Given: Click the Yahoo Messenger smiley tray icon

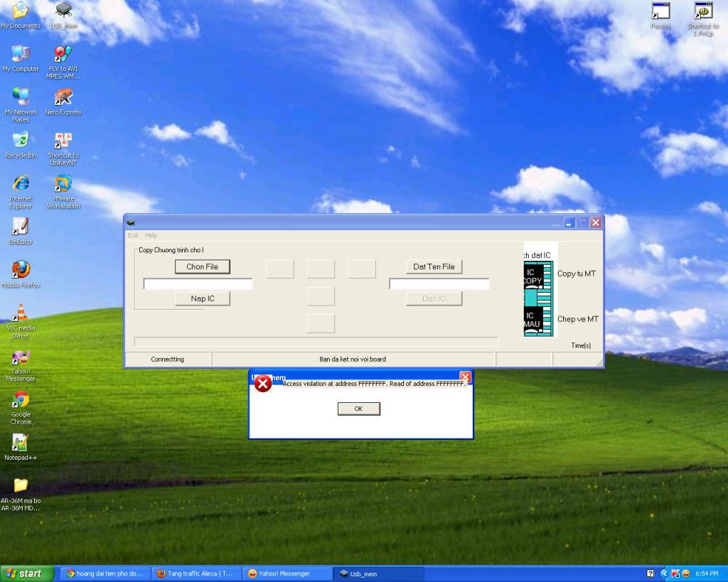Looking at the screenshot, I should click(x=686, y=573).
